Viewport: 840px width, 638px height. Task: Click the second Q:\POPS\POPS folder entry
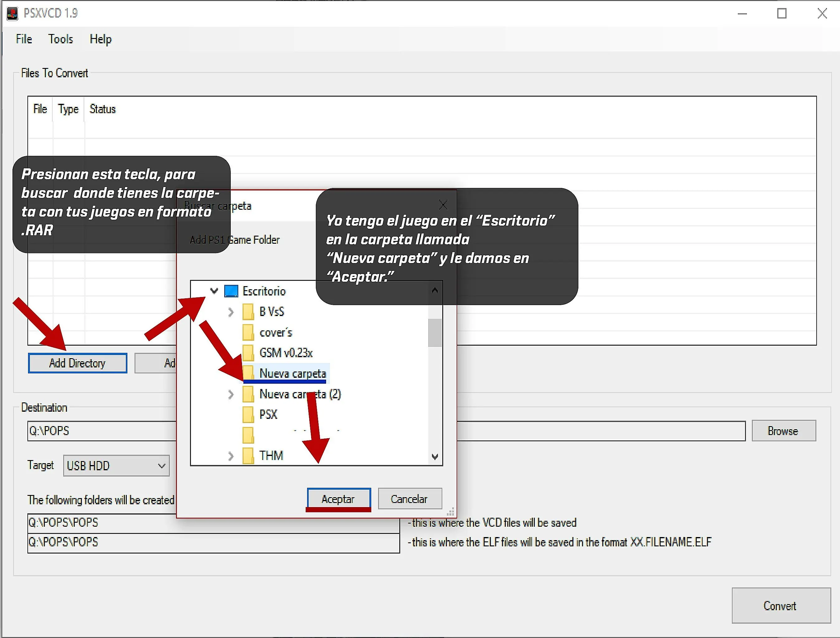(x=213, y=543)
